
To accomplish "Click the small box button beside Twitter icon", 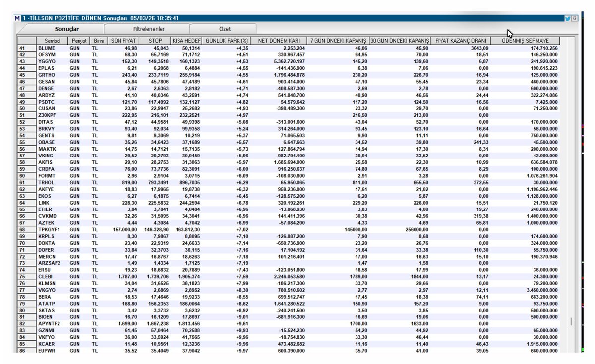I will (575, 18).
